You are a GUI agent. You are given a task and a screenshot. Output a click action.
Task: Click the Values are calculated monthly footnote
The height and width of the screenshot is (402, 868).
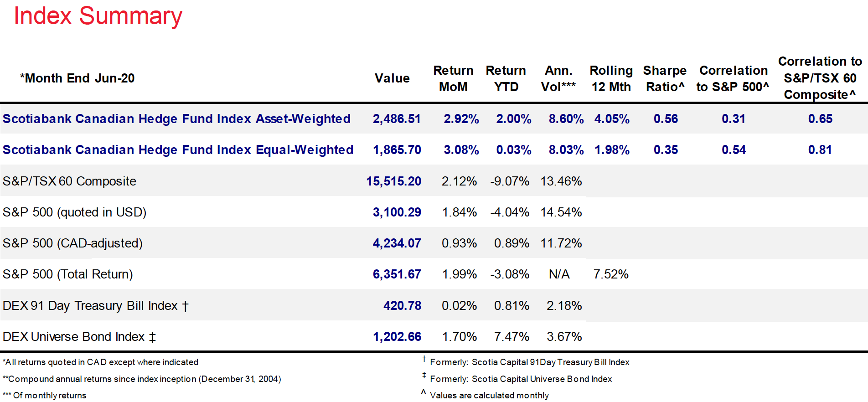[489, 396]
